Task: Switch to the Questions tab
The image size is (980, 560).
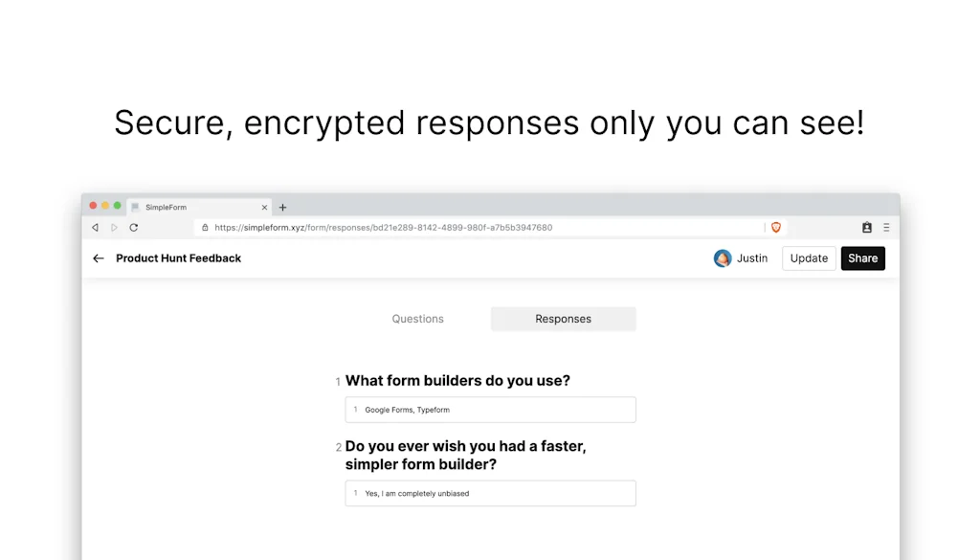Action: point(417,318)
